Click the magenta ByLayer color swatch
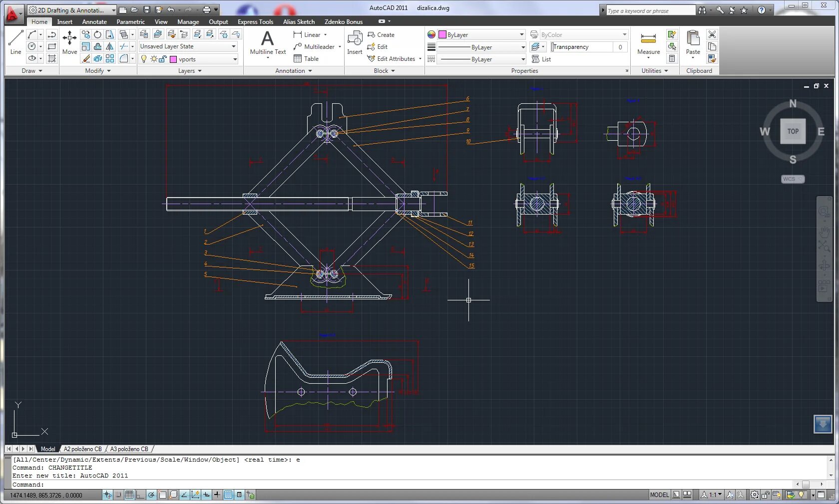This screenshot has height=504, width=839. [442, 34]
